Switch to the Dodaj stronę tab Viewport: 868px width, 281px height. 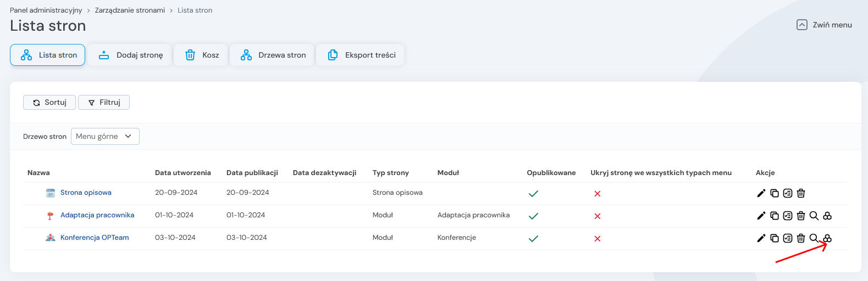tap(130, 55)
